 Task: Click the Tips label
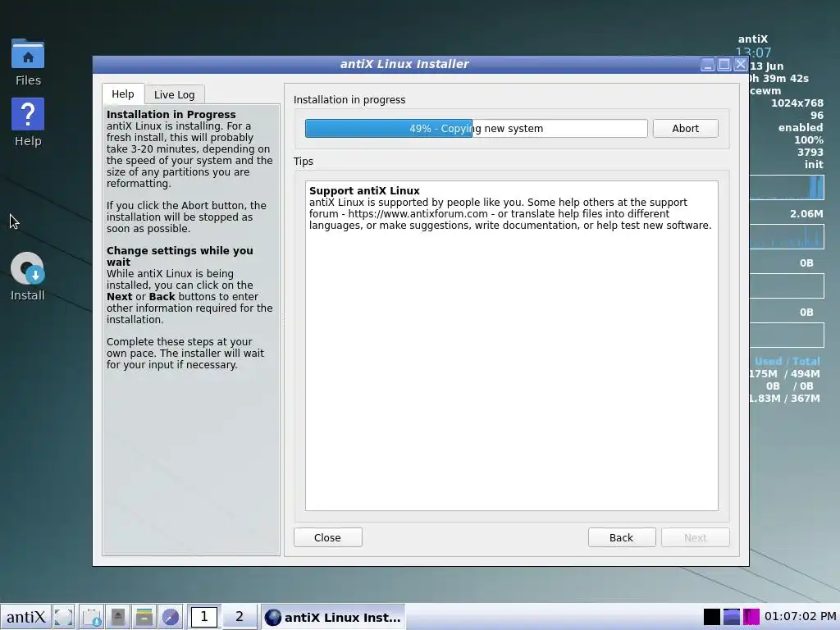coord(304,162)
